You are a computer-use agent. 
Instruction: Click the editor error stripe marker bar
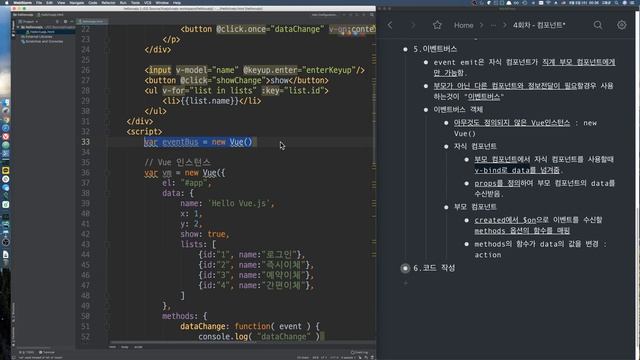coord(374,184)
